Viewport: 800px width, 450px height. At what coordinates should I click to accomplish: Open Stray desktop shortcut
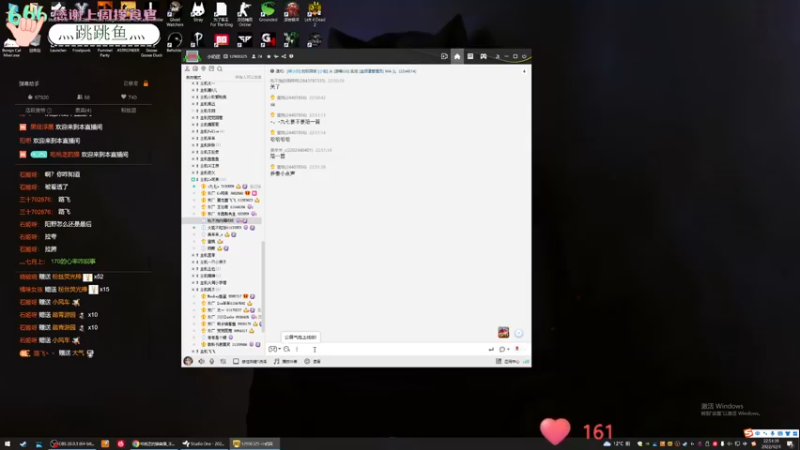(x=198, y=12)
